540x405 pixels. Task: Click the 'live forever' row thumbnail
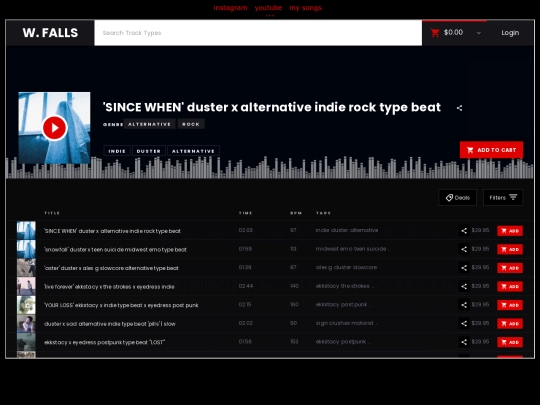click(26, 287)
